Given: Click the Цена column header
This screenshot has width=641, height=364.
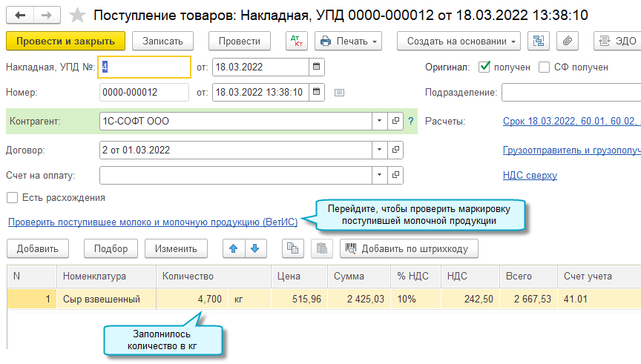Looking at the screenshot, I should coord(299,277).
